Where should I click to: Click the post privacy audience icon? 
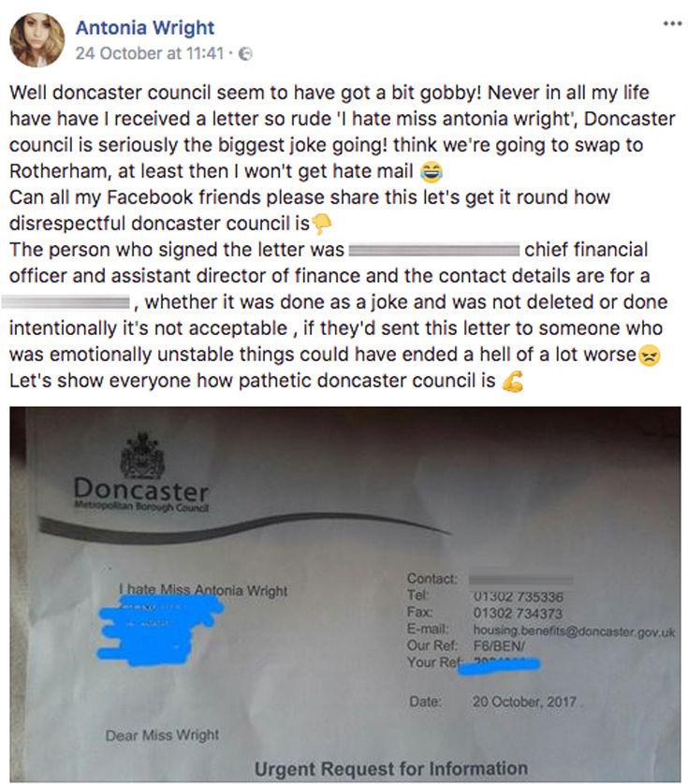click(x=246, y=54)
